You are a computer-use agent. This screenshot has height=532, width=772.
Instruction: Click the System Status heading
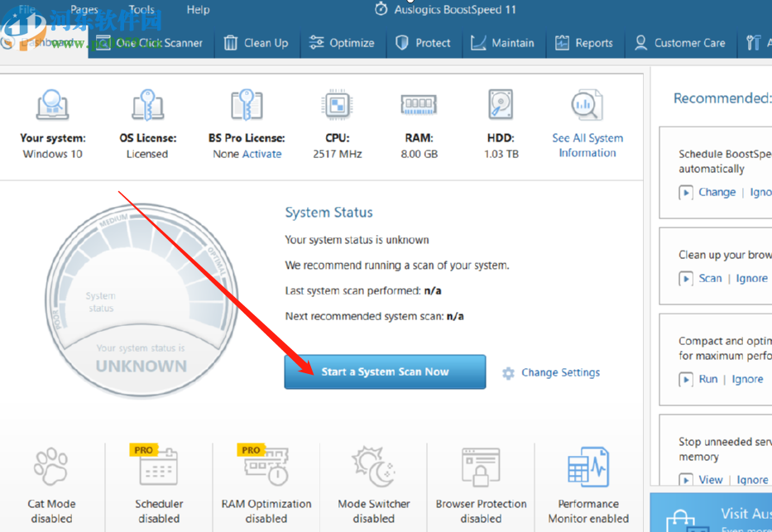(x=328, y=213)
